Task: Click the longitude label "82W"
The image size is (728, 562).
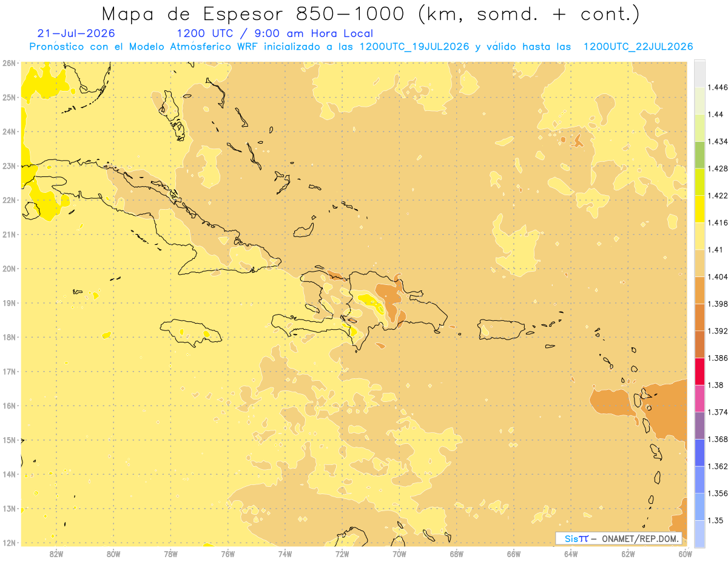Action: (x=56, y=554)
